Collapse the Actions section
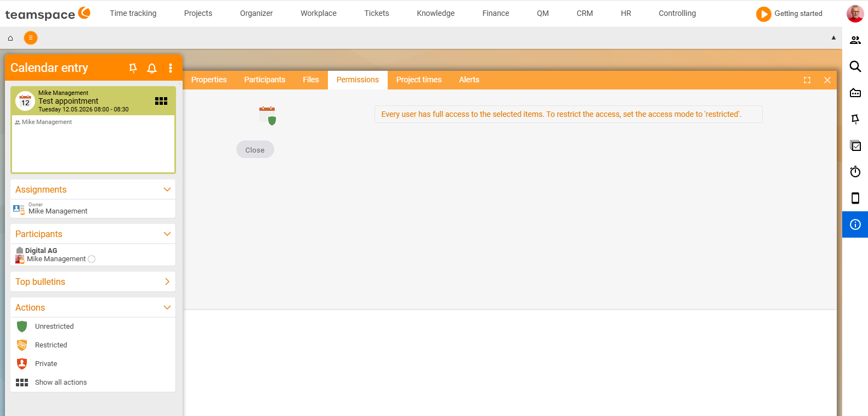The height and width of the screenshot is (416, 868). (x=167, y=307)
